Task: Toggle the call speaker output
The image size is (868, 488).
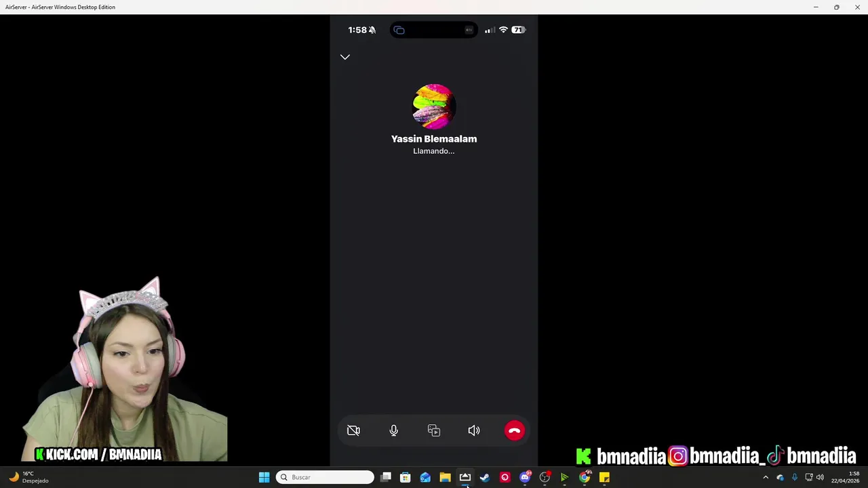Action: 474,430
